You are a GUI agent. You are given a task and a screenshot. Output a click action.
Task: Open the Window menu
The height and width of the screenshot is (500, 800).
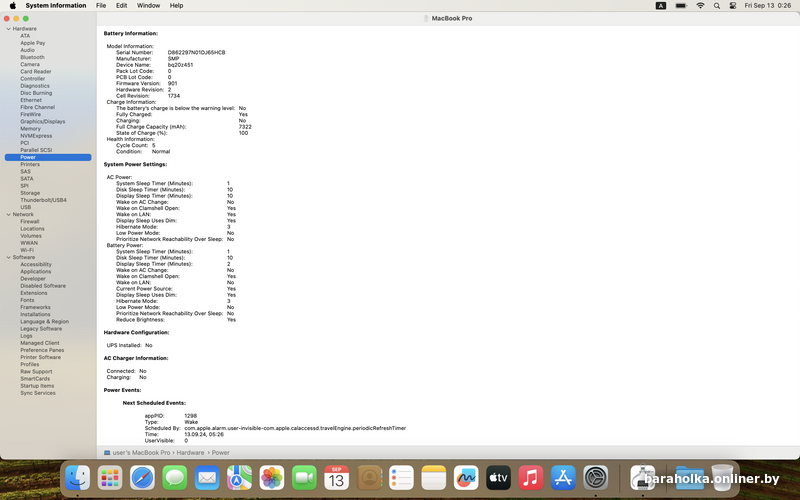[x=148, y=6]
